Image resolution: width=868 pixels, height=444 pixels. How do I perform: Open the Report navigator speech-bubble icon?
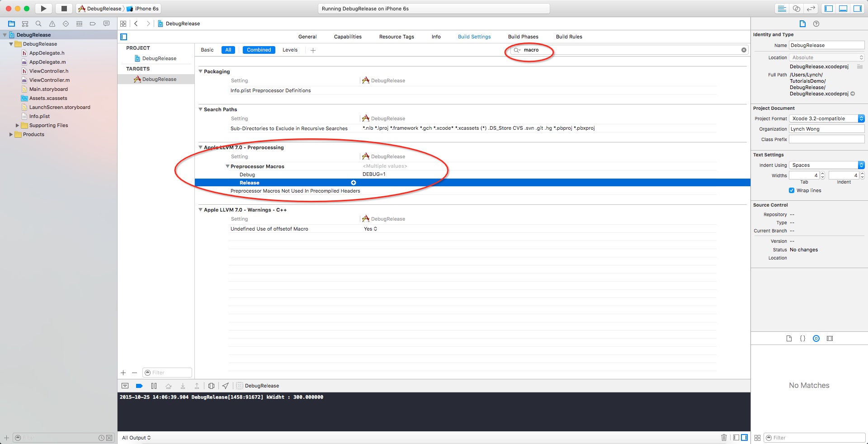coord(106,24)
